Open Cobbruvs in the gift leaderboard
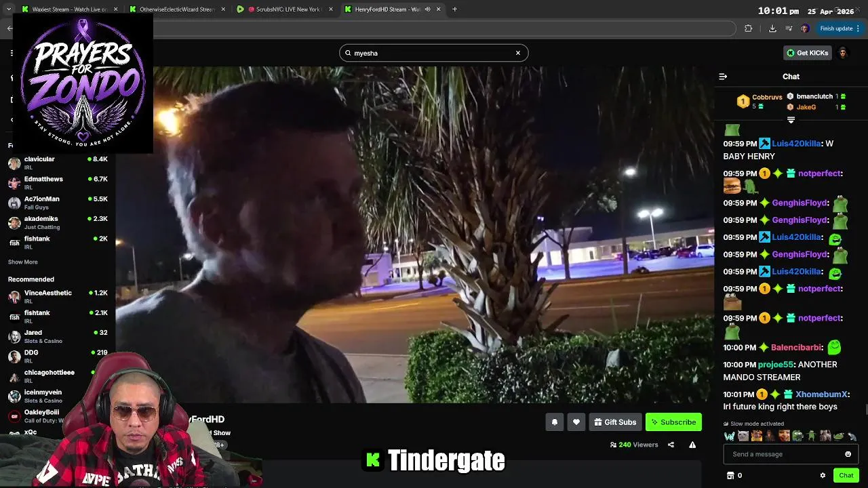This screenshot has width=868, height=488. (x=766, y=97)
